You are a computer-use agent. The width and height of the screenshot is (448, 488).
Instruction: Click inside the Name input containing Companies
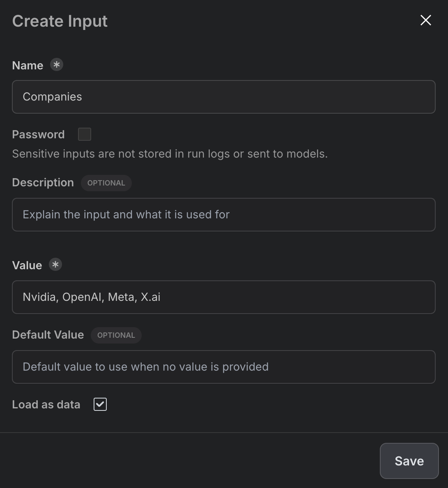[x=224, y=97]
